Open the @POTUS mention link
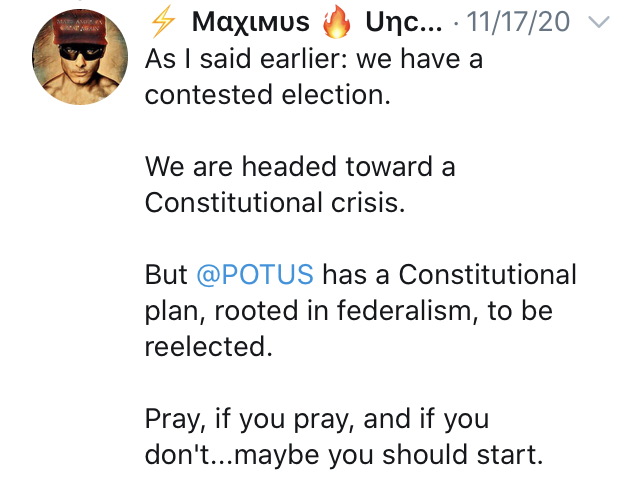 pyautogui.click(x=255, y=274)
